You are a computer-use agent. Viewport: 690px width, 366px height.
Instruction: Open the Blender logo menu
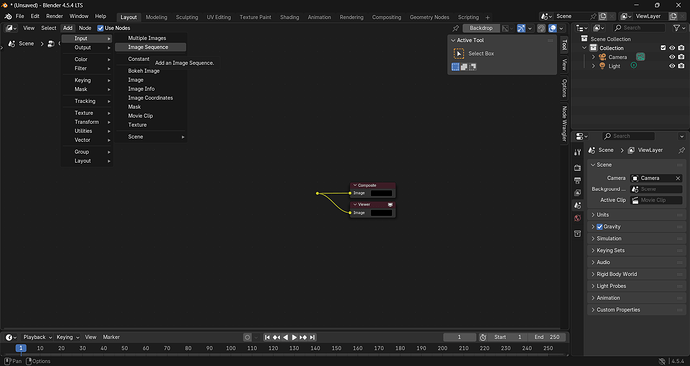(x=8, y=16)
